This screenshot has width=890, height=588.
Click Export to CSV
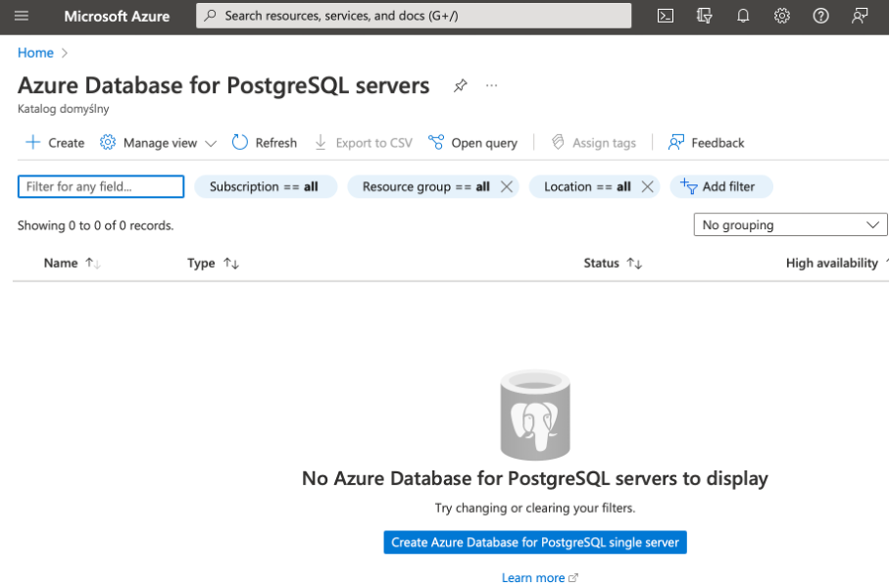[x=364, y=142]
